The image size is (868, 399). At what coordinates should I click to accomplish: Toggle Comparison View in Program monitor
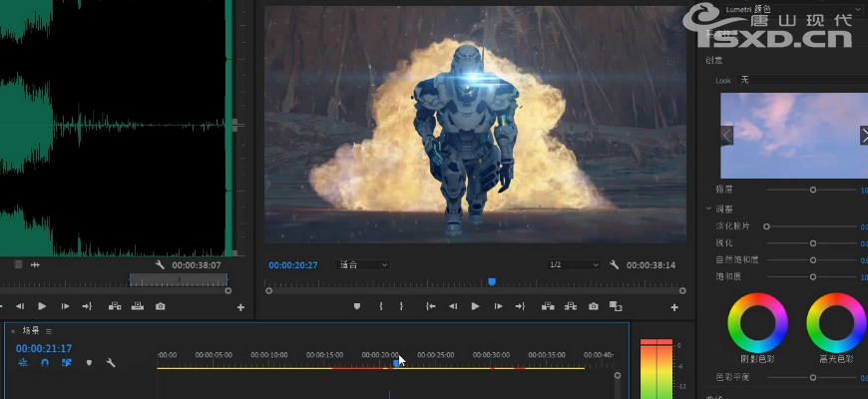coord(616,306)
